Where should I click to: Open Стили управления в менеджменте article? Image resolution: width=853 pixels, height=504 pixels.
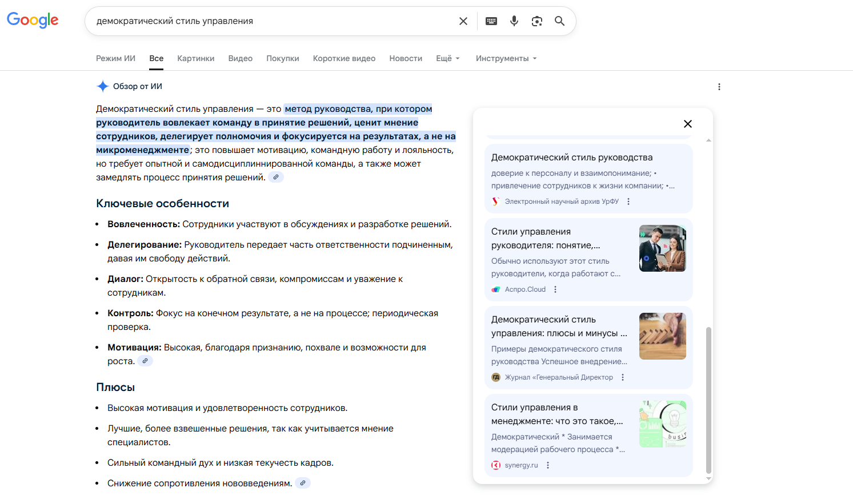556,414
